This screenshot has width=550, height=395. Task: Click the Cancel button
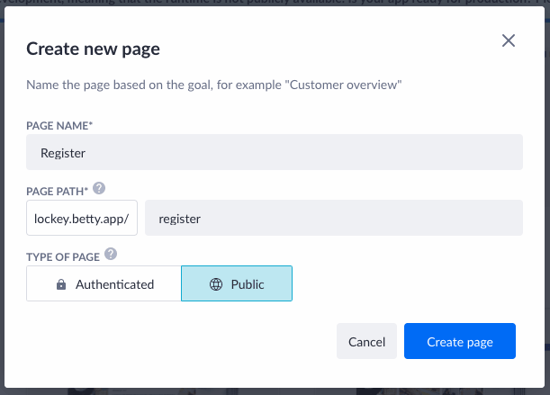[367, 341]
